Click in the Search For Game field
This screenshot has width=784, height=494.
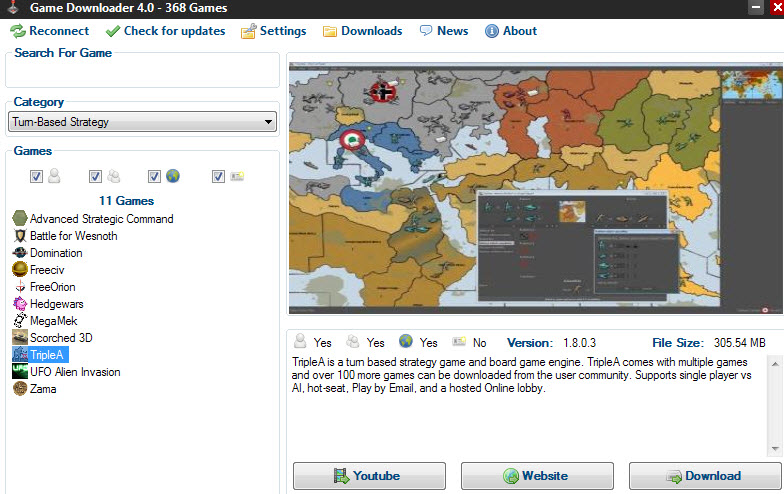coord(142,73)
